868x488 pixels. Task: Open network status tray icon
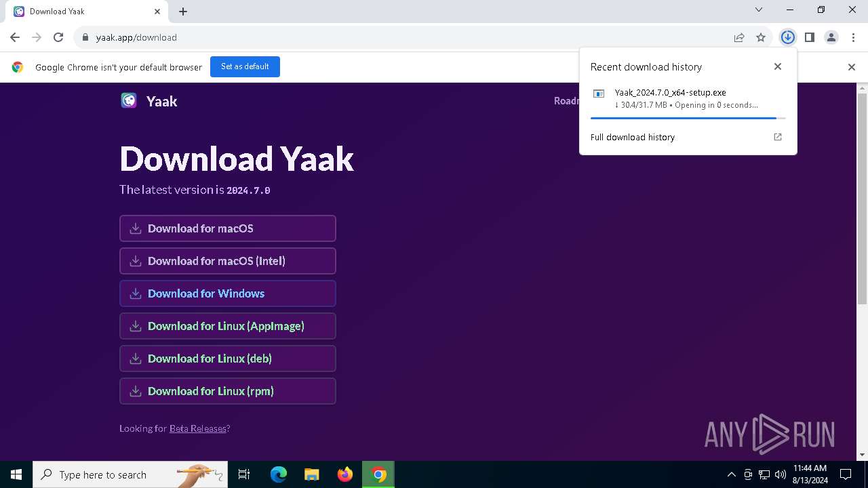pyautogui.click(x=764, y=474)
